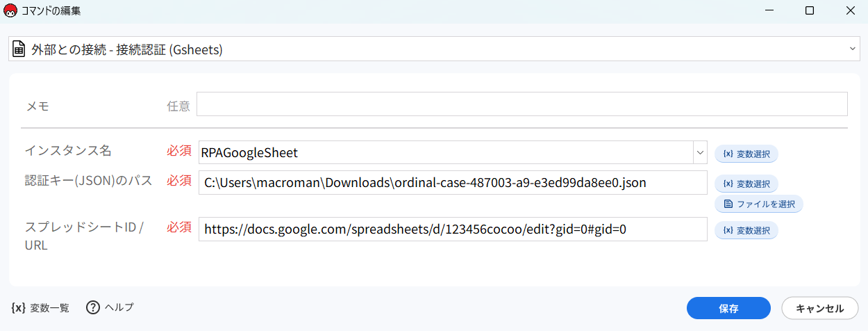Viewport: 868px width, 331px height.
Task: Open command selector using the right chevron
Action: click(852, 49)
